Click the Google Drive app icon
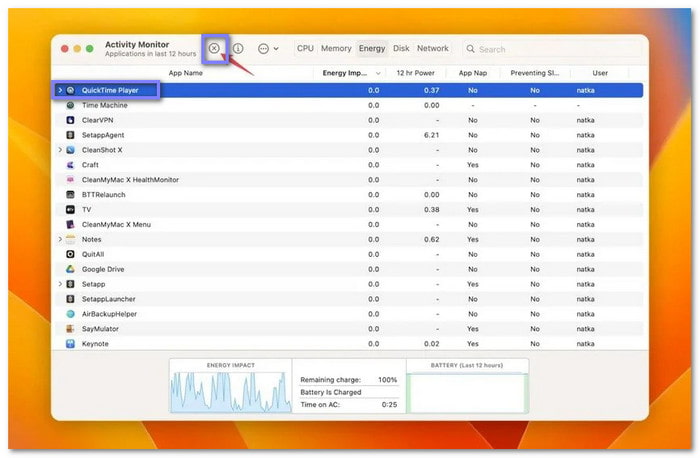This screenshot has height=458, width=700. (71, 269)
